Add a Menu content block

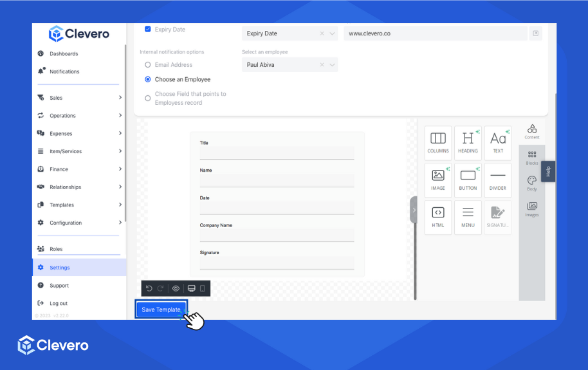(468, 217)
